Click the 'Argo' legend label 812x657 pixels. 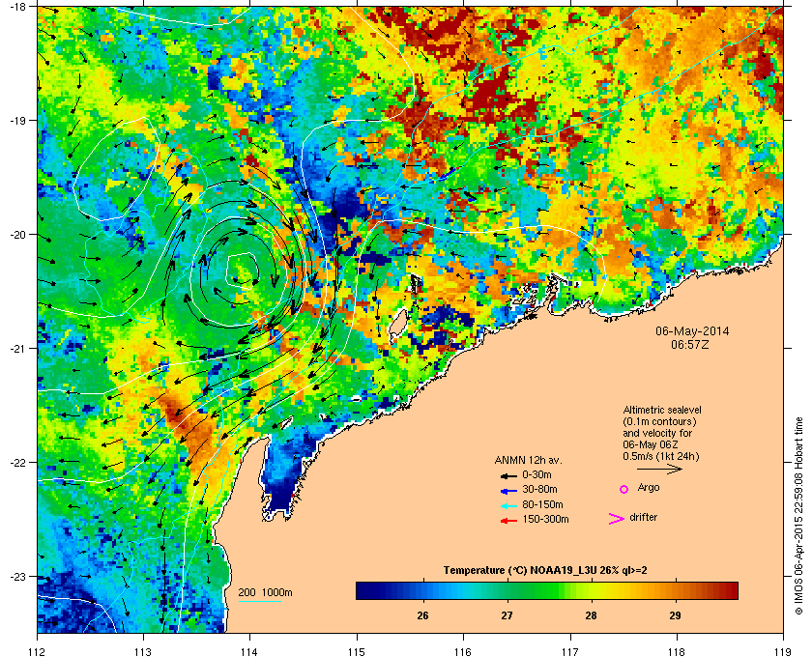click(649, 487)
